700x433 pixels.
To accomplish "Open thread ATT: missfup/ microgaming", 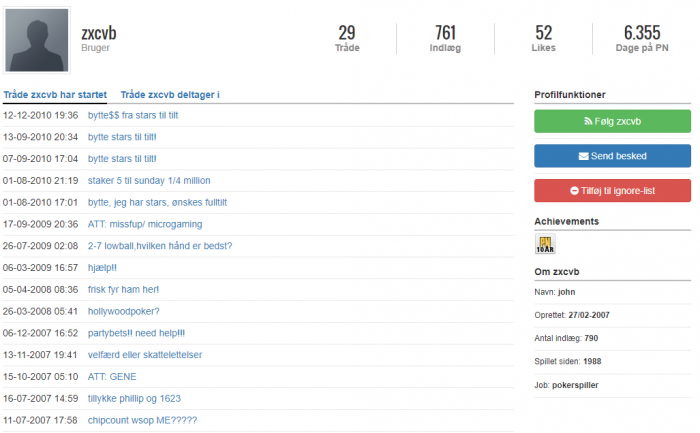I will pos(145,224).
